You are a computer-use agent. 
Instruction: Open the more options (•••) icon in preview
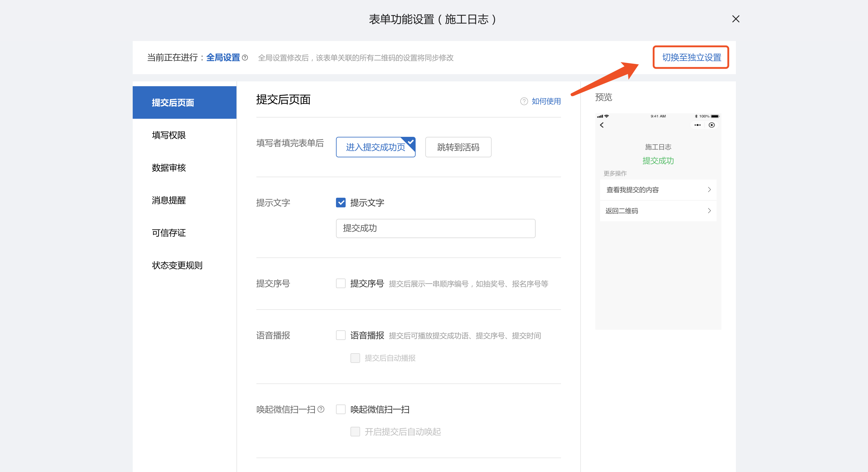click(x=698, y=125)
